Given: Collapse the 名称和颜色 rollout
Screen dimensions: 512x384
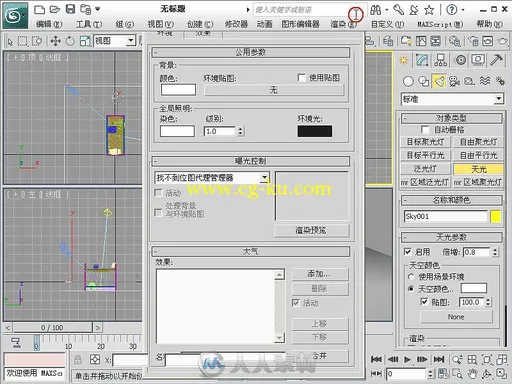Looking at the screenshot, I should (452, 200).
